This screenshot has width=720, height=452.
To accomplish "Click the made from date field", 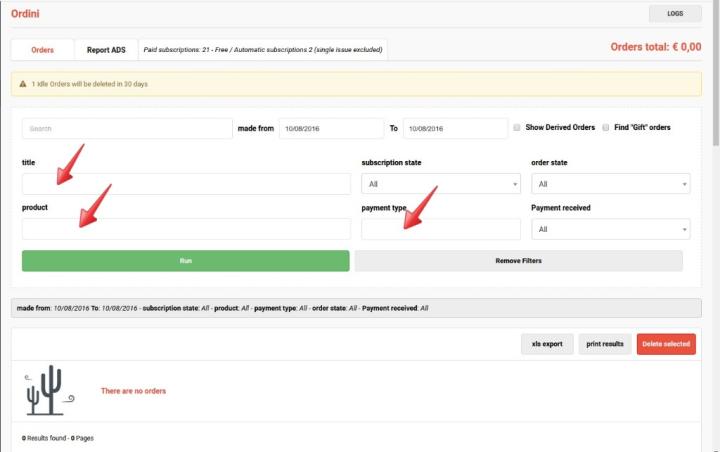I will pyautogui.click(x=330, y=129).
